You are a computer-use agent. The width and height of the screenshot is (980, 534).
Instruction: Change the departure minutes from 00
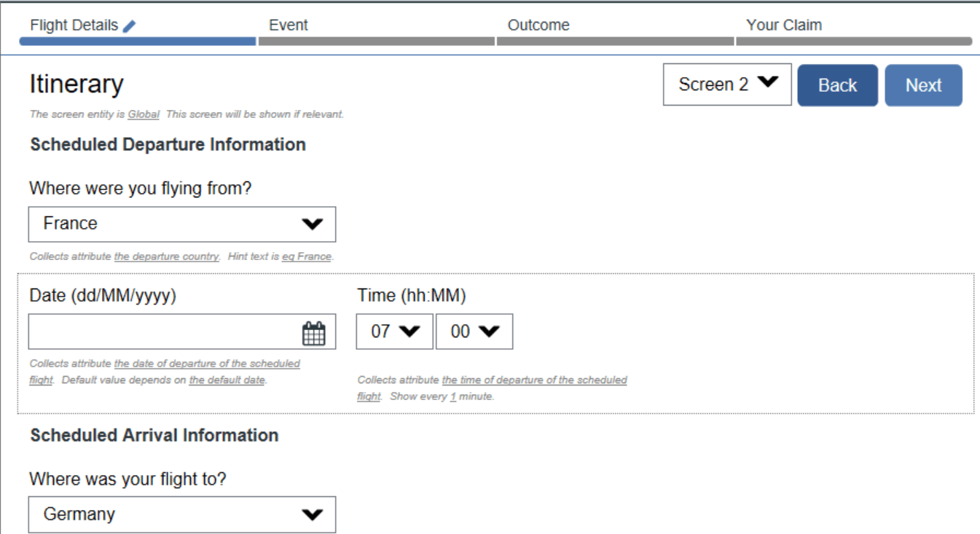474,331
